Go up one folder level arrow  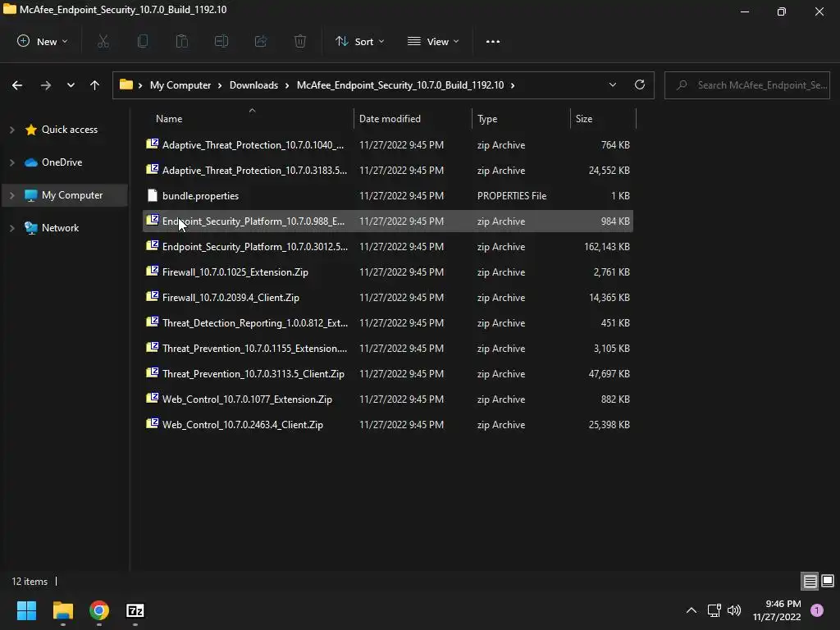tap(95, 85)
